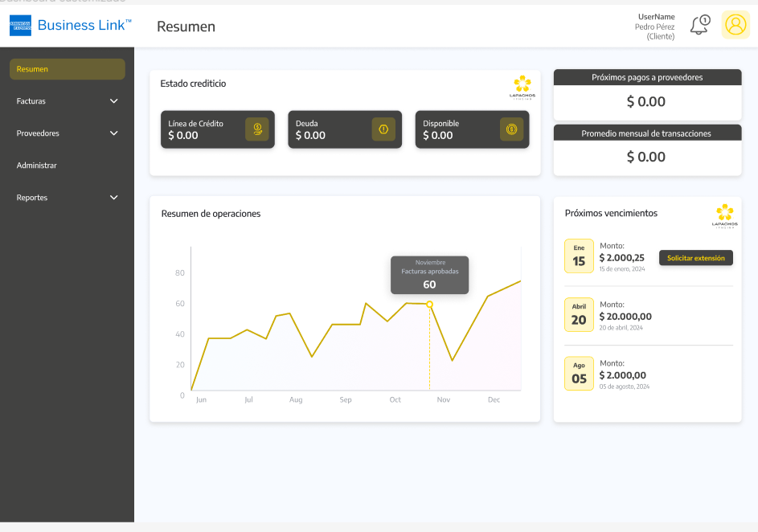Click the Disponible coin icon
The width and height of the screenshot is (758, 532).
[x=511, y=129]
